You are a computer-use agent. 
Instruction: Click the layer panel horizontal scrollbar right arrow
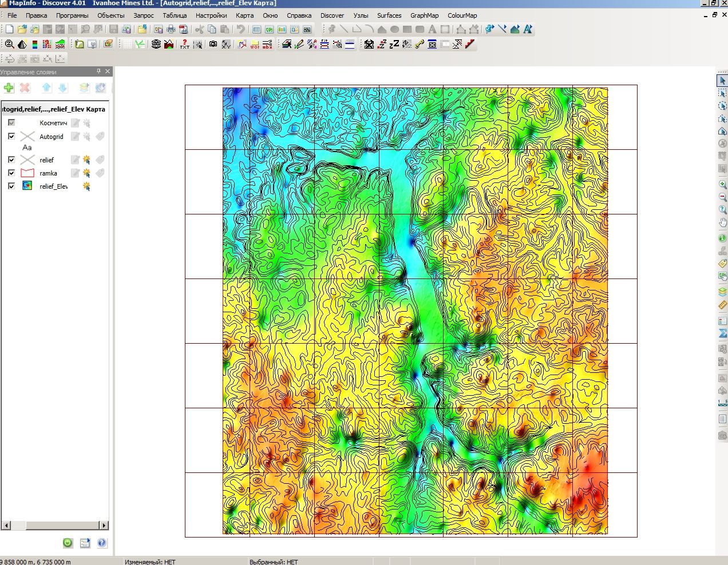[104, 525]
